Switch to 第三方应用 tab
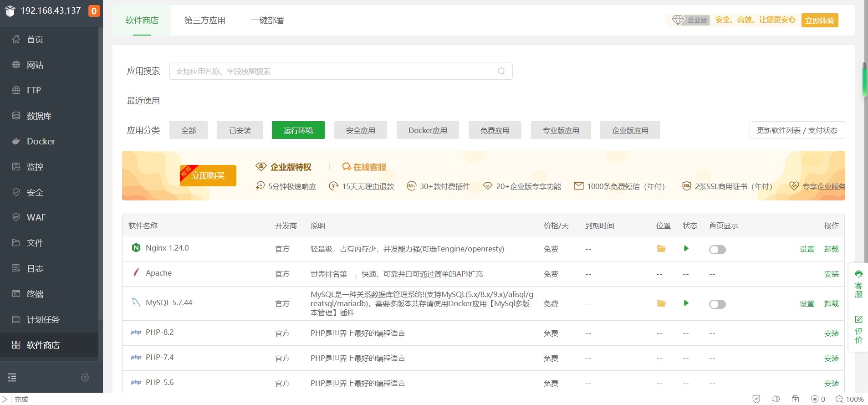Screen dimensions: 868x405 tap(205, 21)
